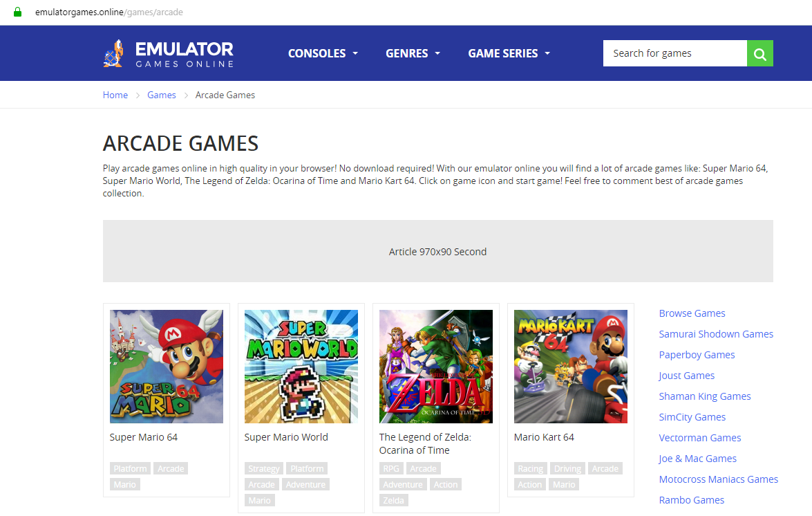
Task: Click the green padlock icon in address bar
Action: pyautogui.click(x=17, y=12)
